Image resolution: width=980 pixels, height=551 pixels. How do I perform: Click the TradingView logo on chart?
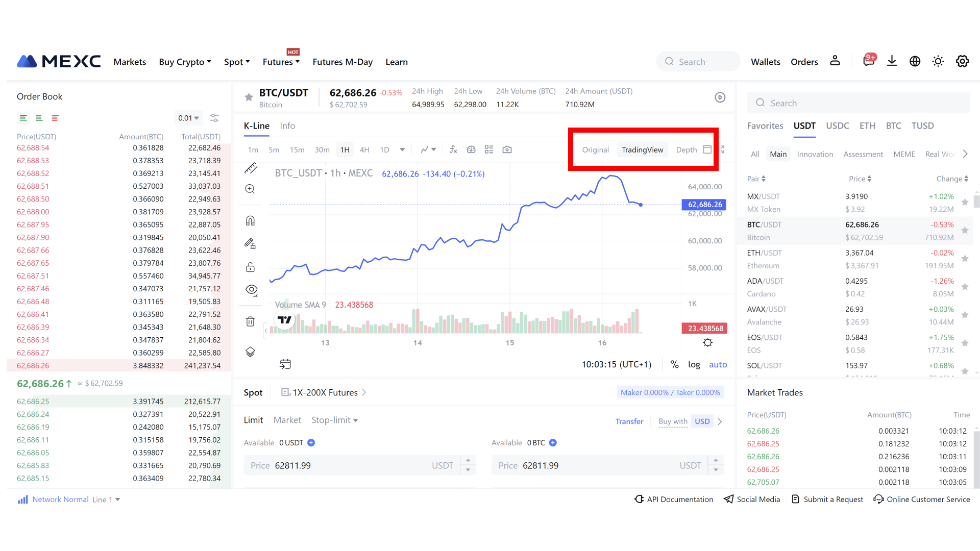284,320
